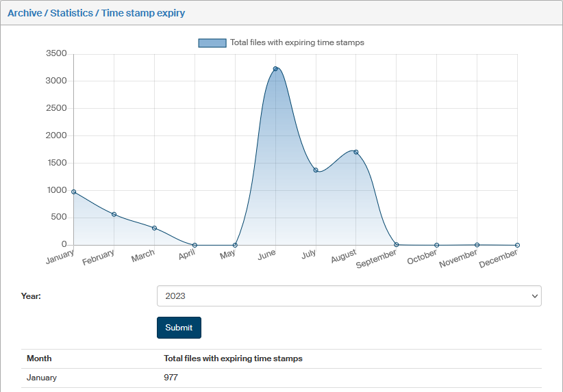This screenshot has width=563, height=392.
Task: Click the Submit button
Action: point(179,328)
